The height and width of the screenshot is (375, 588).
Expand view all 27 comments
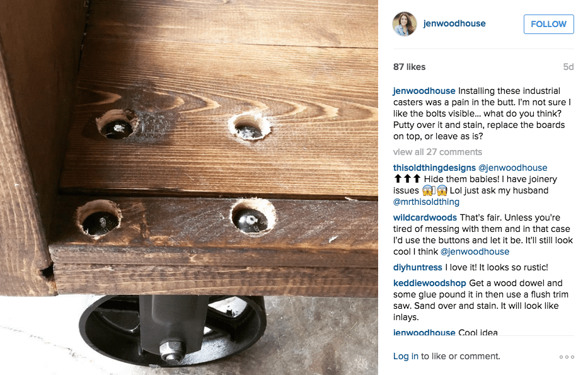click(x=437, y=152)
